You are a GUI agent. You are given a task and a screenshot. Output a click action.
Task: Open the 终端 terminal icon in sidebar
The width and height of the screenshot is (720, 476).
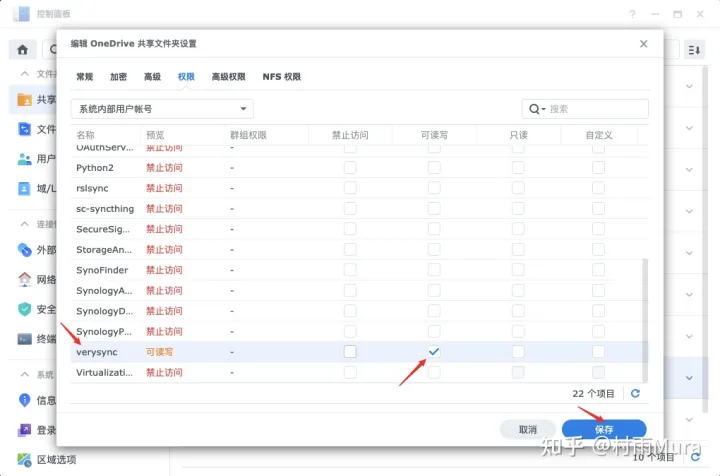(24, 339)
